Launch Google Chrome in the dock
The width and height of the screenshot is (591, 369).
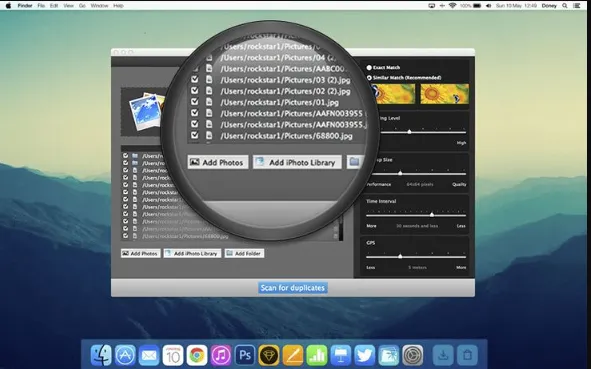[196, 355]
